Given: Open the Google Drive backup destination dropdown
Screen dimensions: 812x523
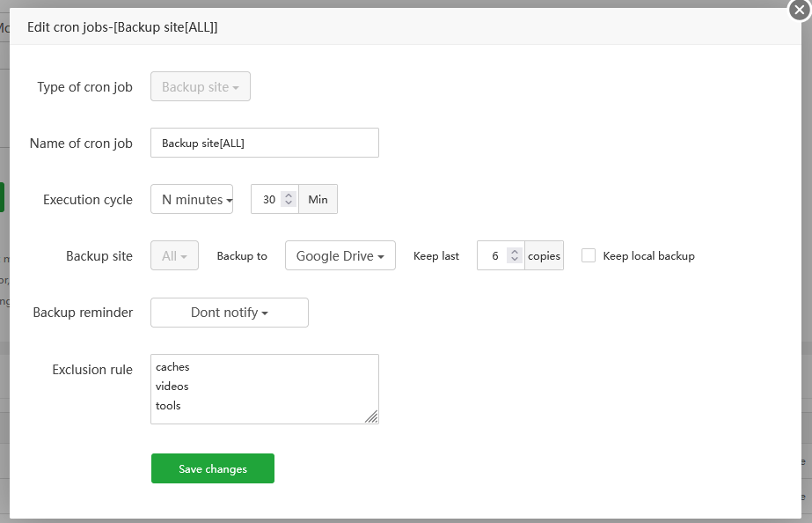Looking at the screenshot, I should click(340, 256).
